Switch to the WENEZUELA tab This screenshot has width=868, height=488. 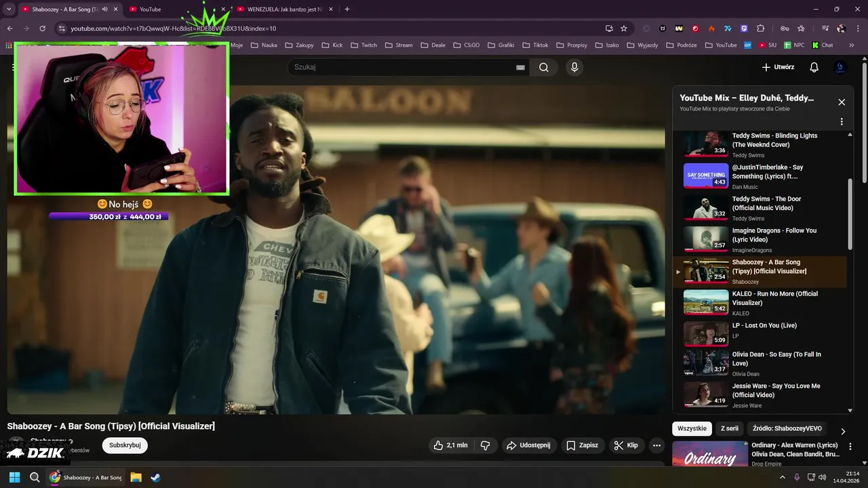[285, 9]
